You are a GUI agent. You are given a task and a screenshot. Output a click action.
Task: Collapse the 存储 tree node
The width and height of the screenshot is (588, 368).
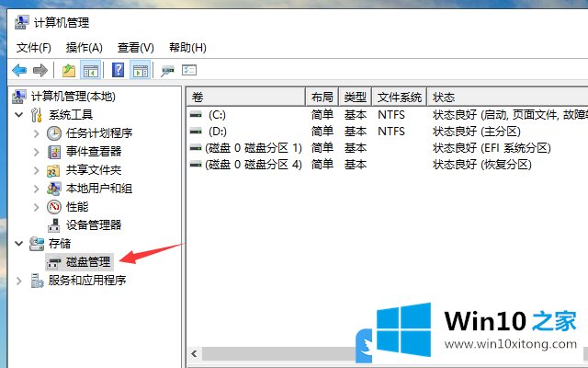pyautogui.click(x=19, y=244)
